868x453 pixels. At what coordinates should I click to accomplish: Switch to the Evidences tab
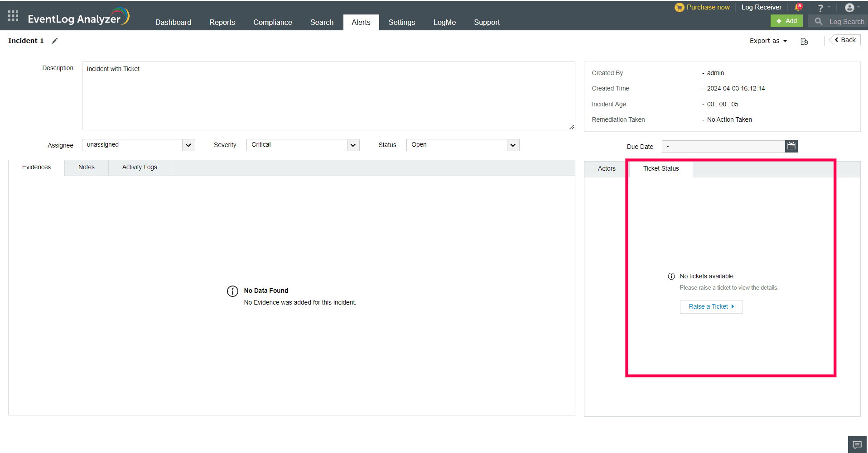pyautogui.click(x=37, y=167)
